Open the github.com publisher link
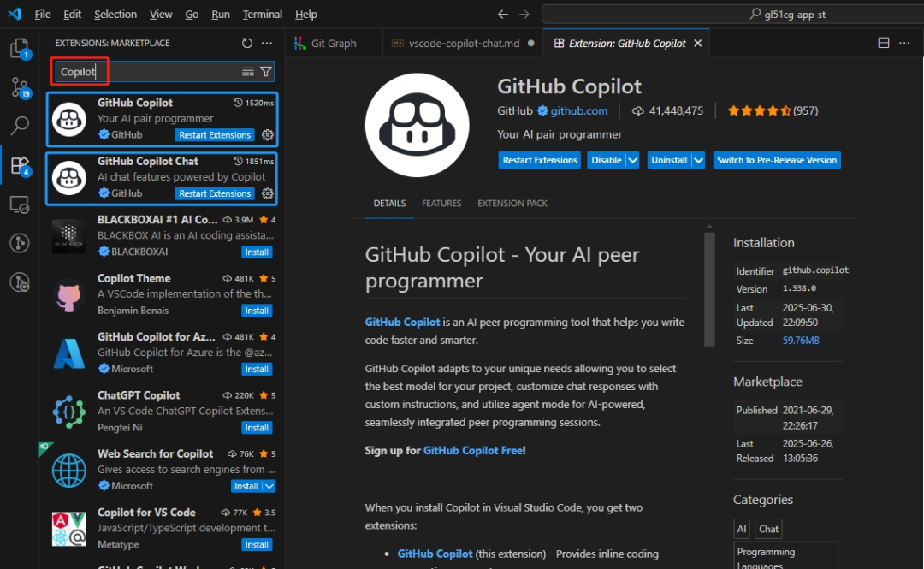 pos(578,111)
